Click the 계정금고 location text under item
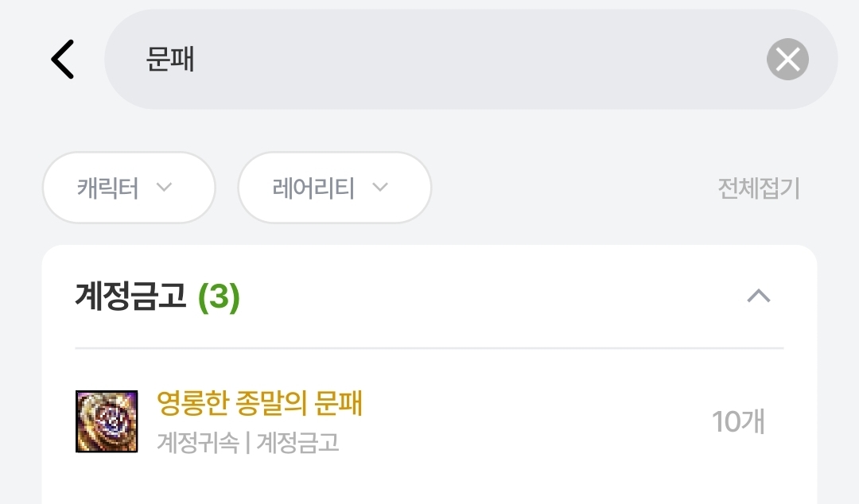 297,443
